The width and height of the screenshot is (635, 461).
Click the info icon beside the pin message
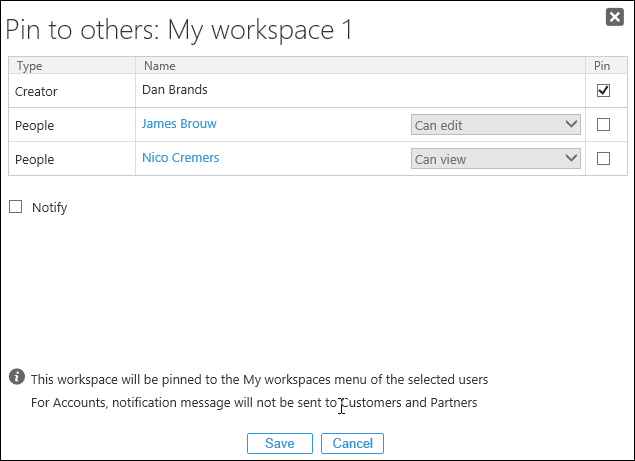(17, 377)
